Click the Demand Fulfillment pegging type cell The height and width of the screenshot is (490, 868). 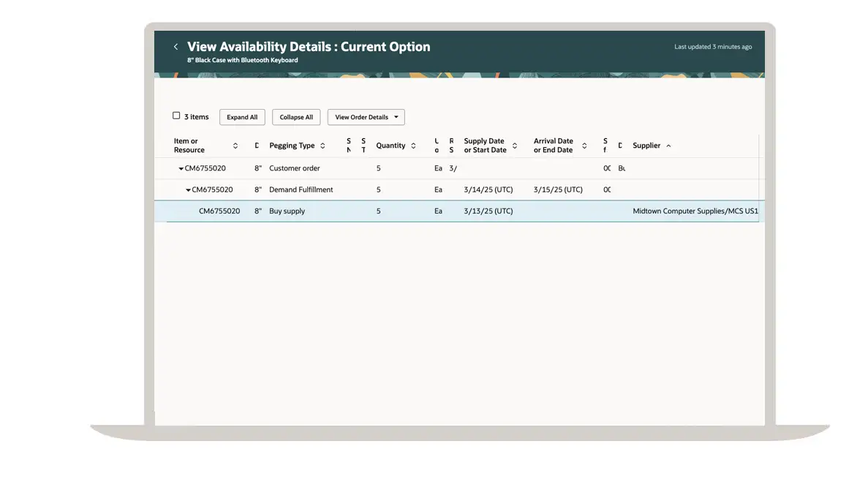tap(301, 190)
